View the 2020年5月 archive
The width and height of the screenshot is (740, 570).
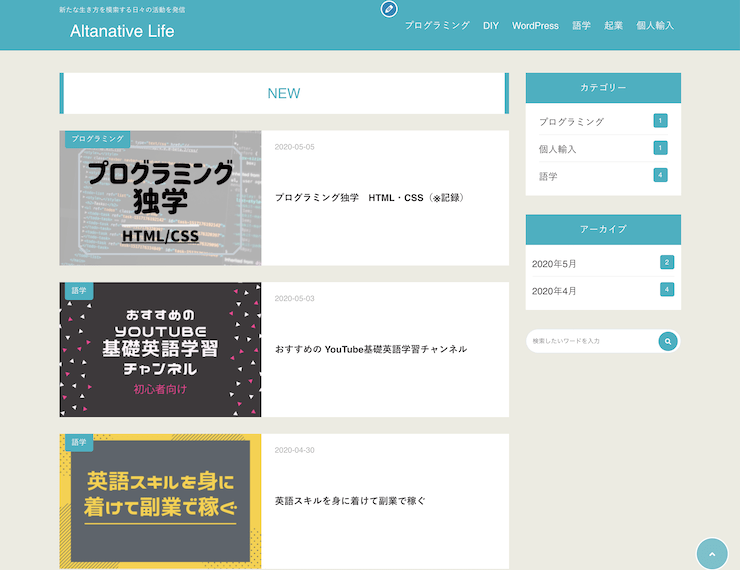pyautogui.click(x=554, y=263)
